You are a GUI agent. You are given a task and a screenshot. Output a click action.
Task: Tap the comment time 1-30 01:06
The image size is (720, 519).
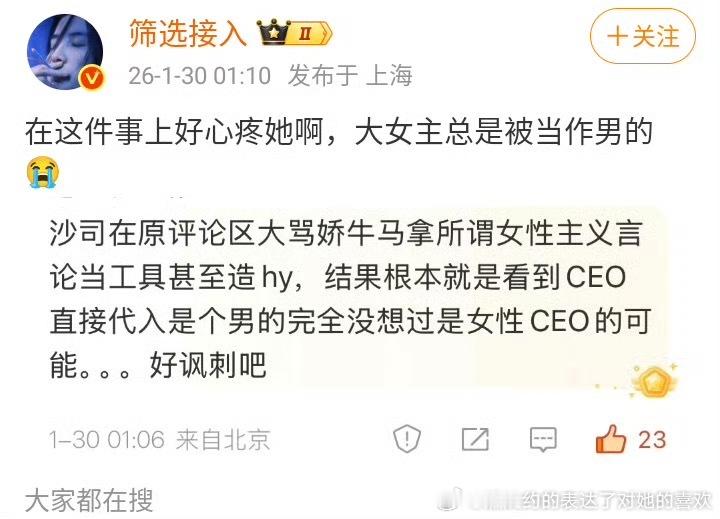point(107,440)
